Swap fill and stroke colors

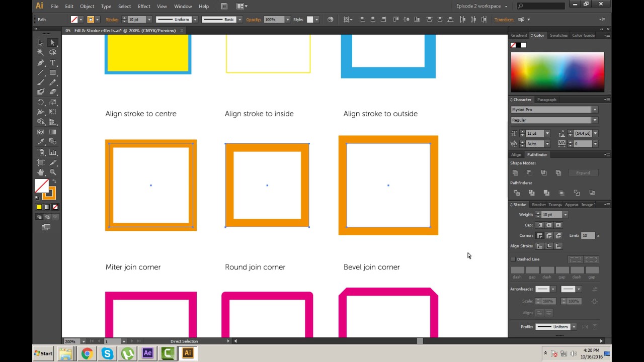(x=54, y=182)
